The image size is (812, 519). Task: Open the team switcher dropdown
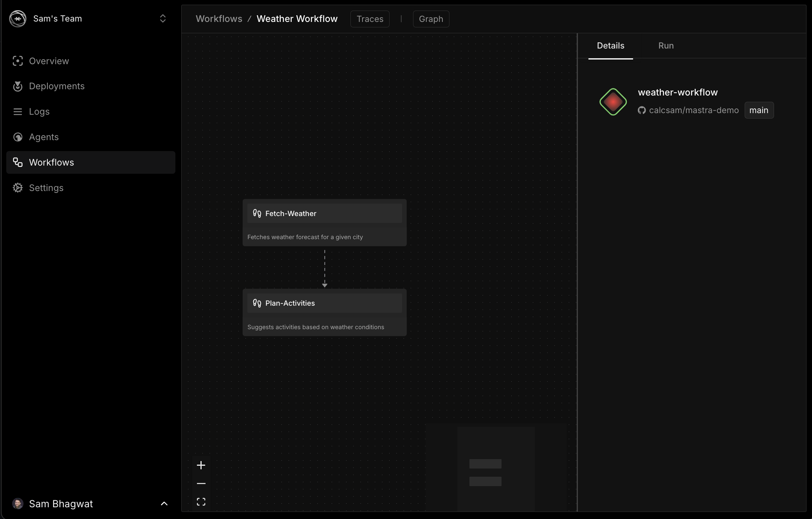pyautogui.click(x=163, y=18)
